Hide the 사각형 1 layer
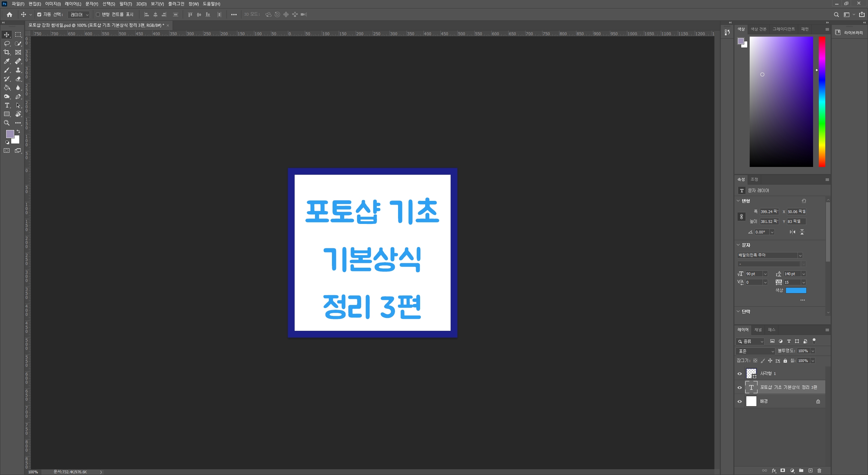 tap(740, 374)
